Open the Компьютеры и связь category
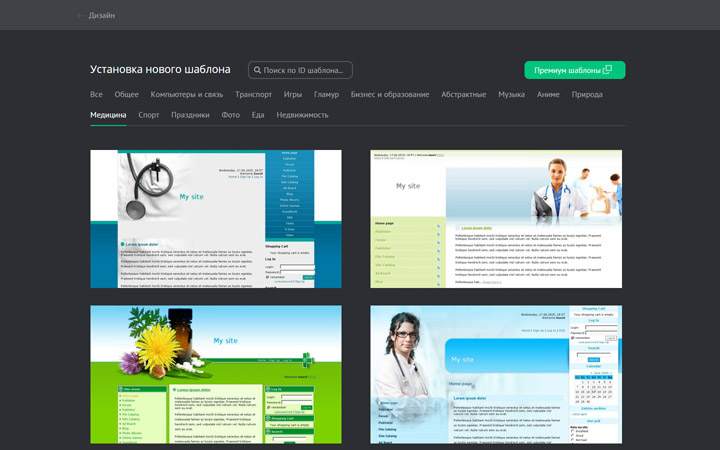The height and width of the screenshot is (450, 720). click(x=187, y=95)
